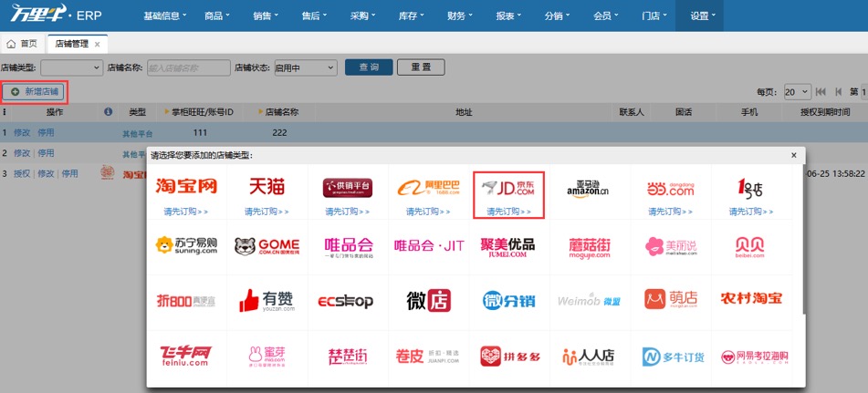868x393 pixels.
Task: Switch to the 首页 tab
Action: [x=24, y=44]
